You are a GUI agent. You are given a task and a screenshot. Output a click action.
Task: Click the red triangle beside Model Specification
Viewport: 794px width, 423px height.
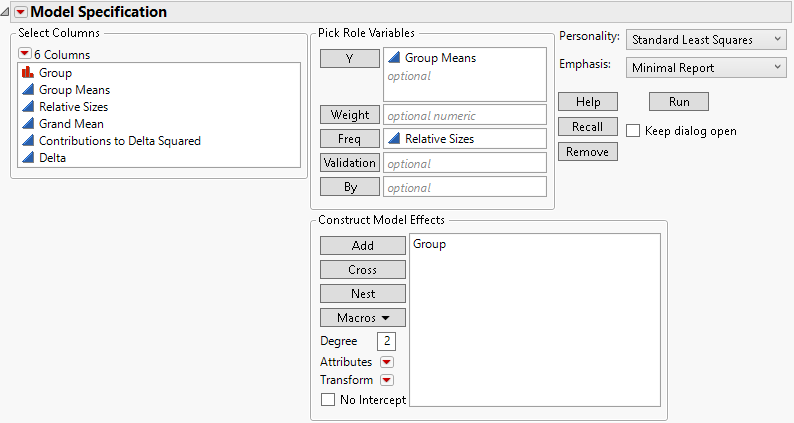click(x=17, y=12)
